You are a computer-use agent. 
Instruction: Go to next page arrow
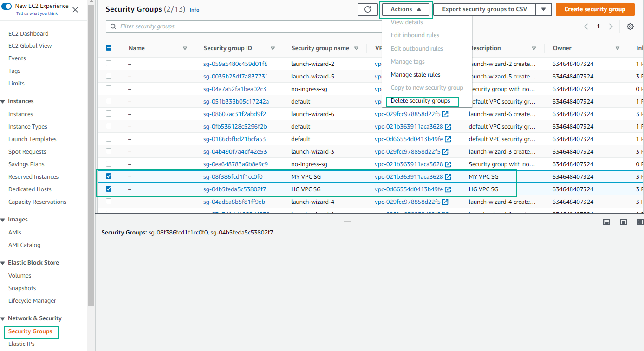[x=611, y=26]
